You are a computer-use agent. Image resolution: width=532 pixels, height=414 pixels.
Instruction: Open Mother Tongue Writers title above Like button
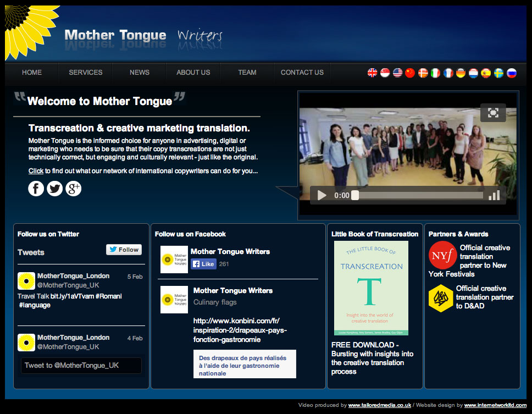[x=230, y=251]
